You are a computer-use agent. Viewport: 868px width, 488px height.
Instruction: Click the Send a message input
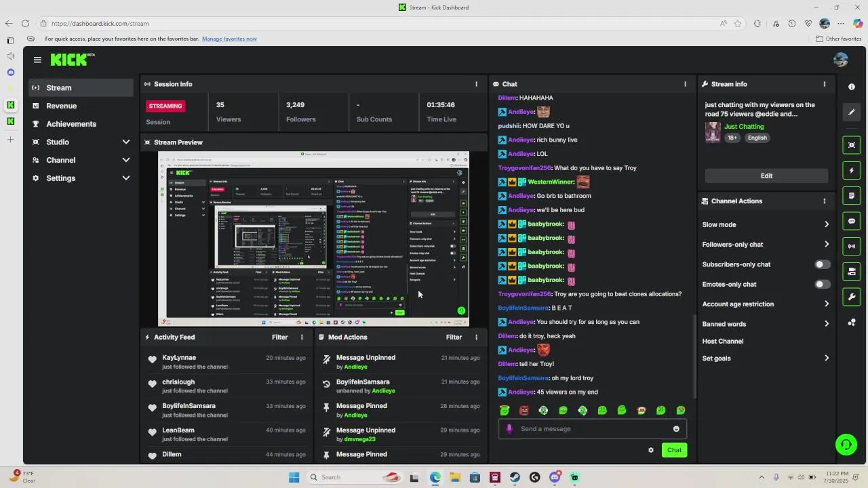pyautogui.click(x=592, y=429)
